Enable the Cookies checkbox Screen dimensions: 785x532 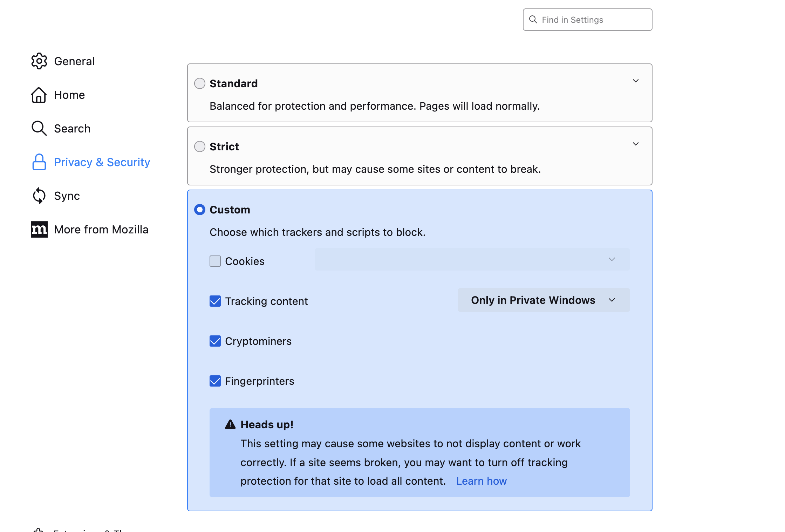click(215, 261)
